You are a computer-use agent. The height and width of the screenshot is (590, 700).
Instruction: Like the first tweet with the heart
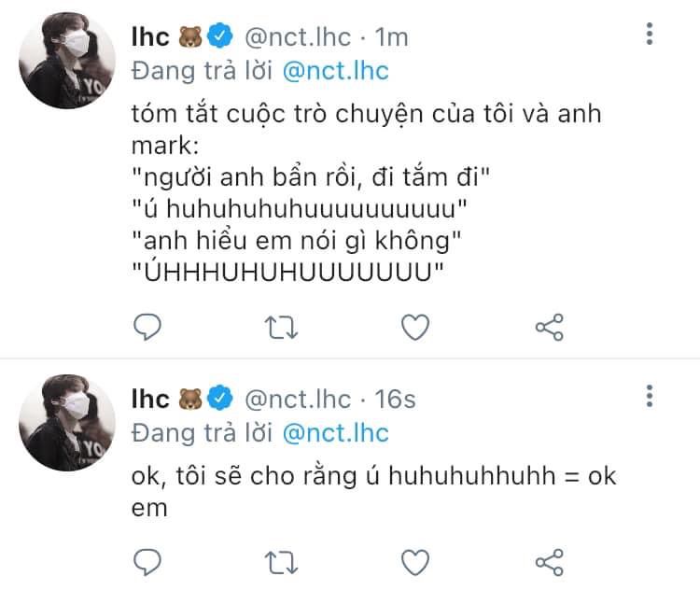415,327
